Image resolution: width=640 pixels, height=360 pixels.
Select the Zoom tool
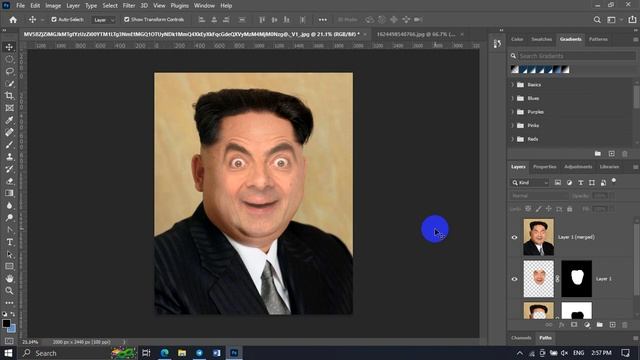(x=9, y=291)
